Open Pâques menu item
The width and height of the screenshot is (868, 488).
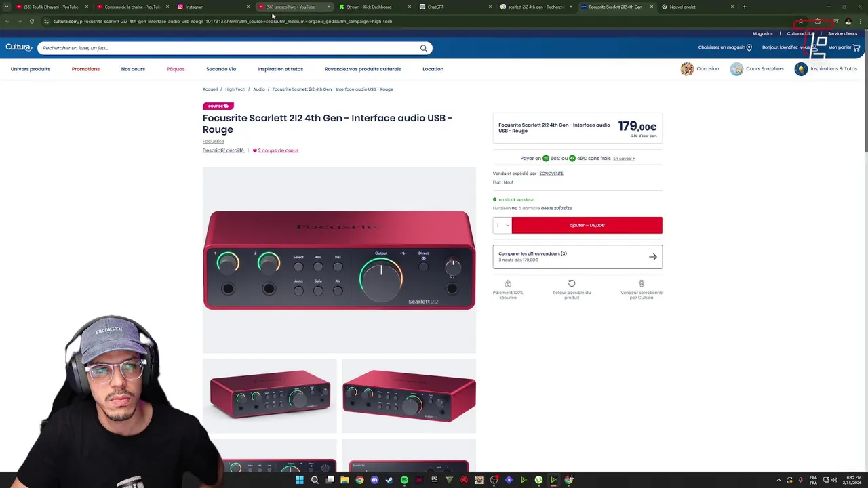176,69
